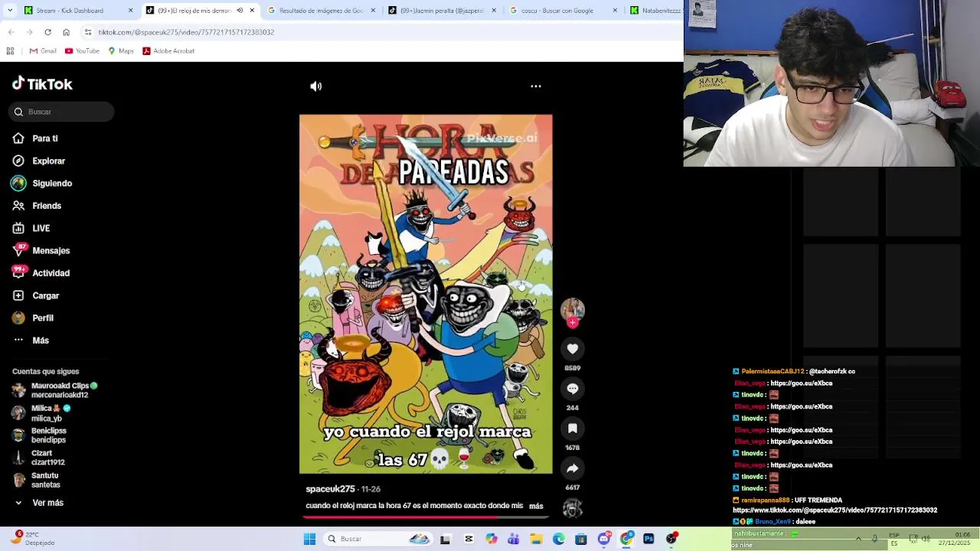Open Windows Start menu
This screenshot has height=551, width=980.
pyautogui.click(x=309, y=539)
